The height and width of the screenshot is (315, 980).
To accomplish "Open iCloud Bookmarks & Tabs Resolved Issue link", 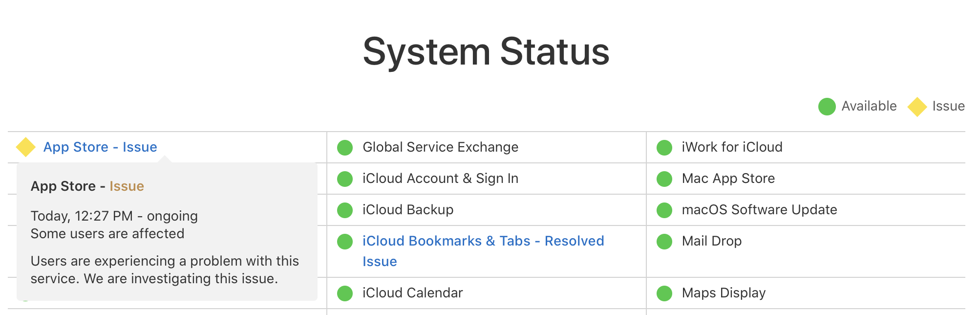I will 483,241.
